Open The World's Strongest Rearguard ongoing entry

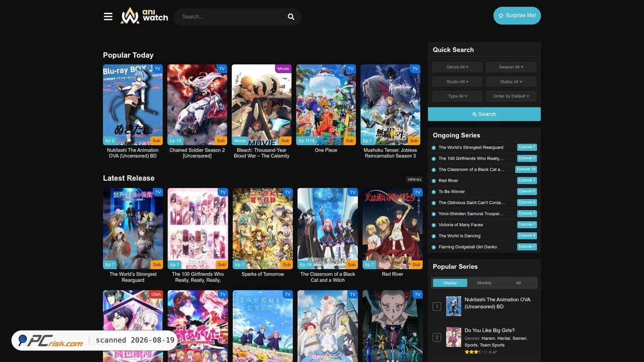coord(471,147)
